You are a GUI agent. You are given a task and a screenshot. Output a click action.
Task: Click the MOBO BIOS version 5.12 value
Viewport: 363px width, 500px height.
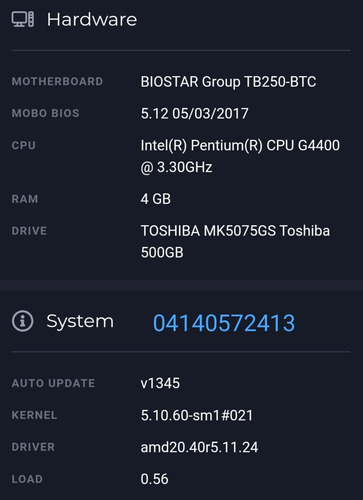pyautogui.click(x=194, y=114)
